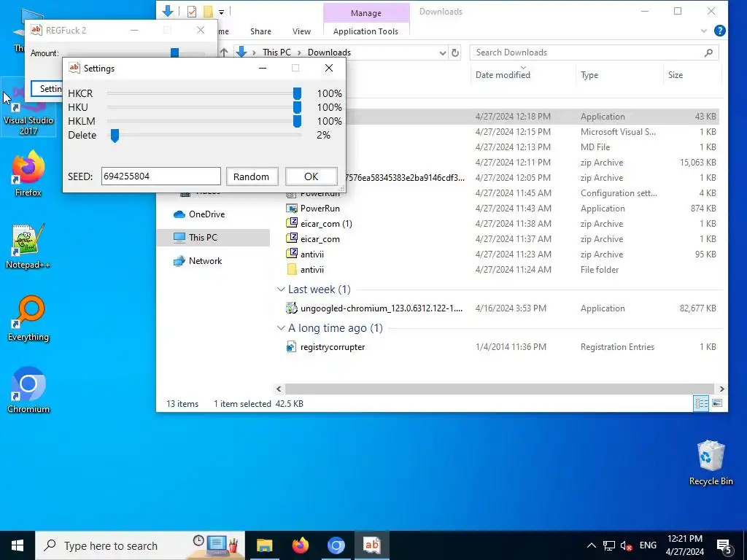Switch to Large icons view layout
The width and height of the screenshot is (747, 560).
[x=717, y=404]
